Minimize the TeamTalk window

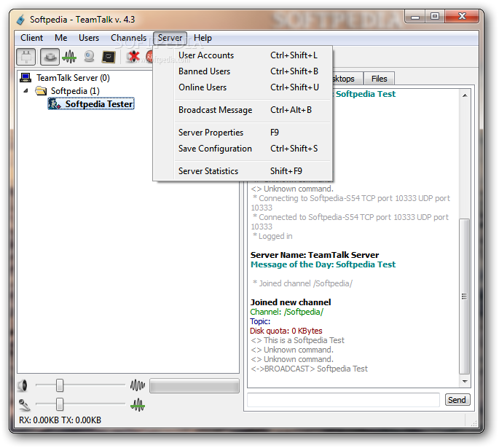coord(415,17)
